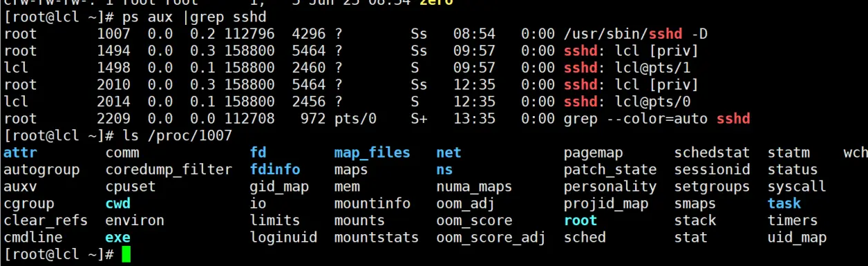Click the 'status' file name
Image resolution: width=868 pixels, height=266 pixels.
793,169
